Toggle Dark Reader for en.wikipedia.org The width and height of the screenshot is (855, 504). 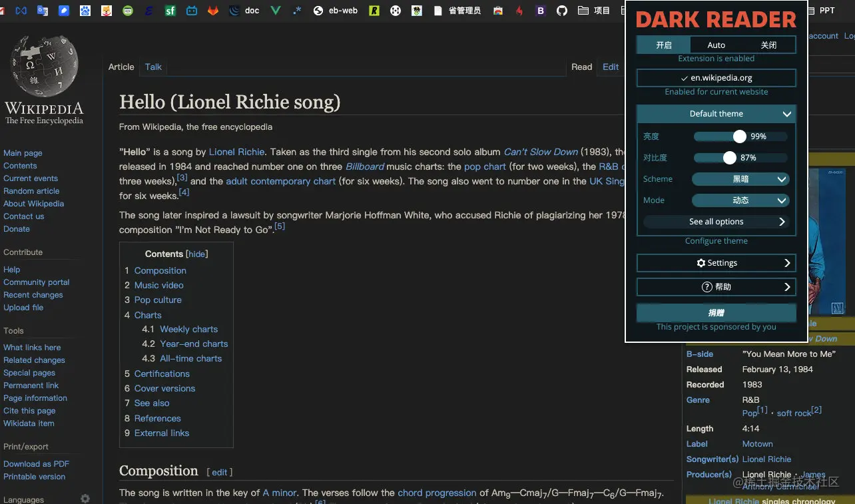(x=716, y=78)
